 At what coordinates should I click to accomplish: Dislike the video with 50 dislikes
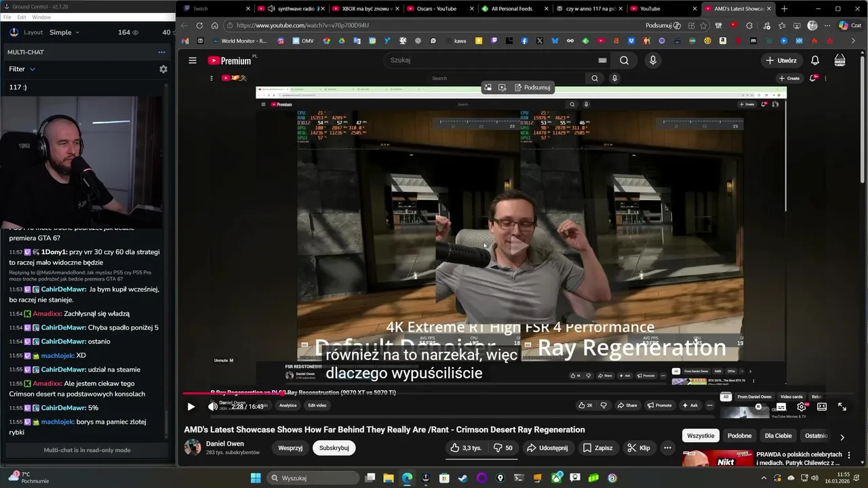[x=503, y=448]
